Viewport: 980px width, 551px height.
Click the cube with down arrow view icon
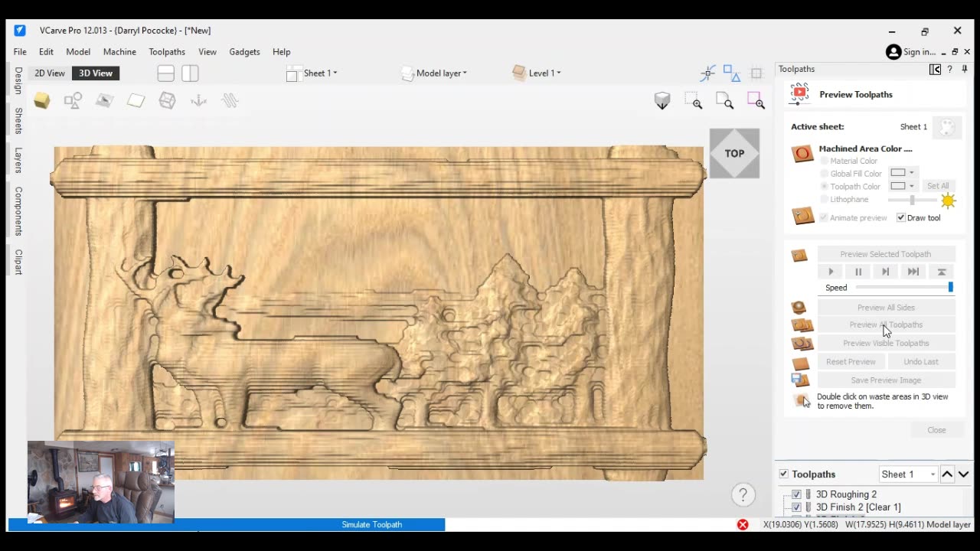662,100
